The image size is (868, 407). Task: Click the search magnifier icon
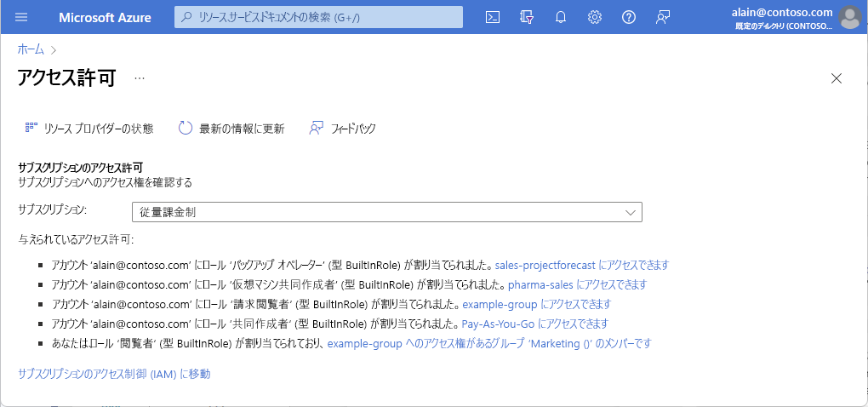[x=188, y=17]
